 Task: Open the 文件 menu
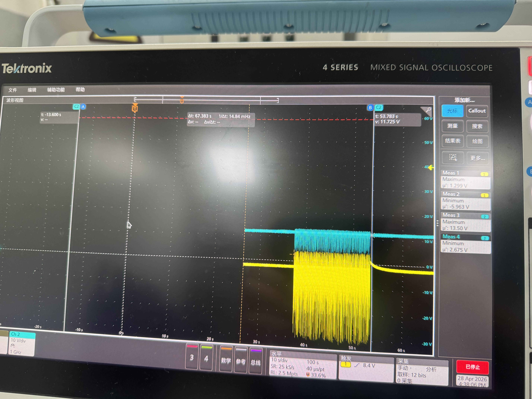13,90
